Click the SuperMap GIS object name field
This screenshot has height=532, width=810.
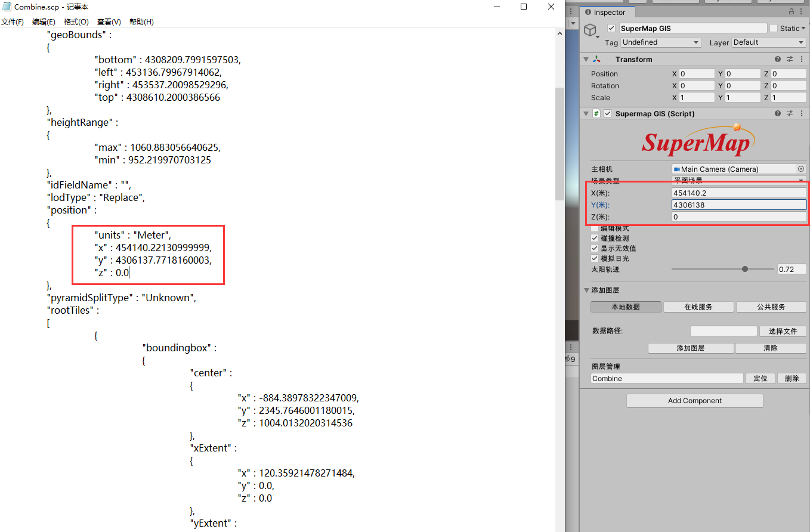tap(693, 28)
